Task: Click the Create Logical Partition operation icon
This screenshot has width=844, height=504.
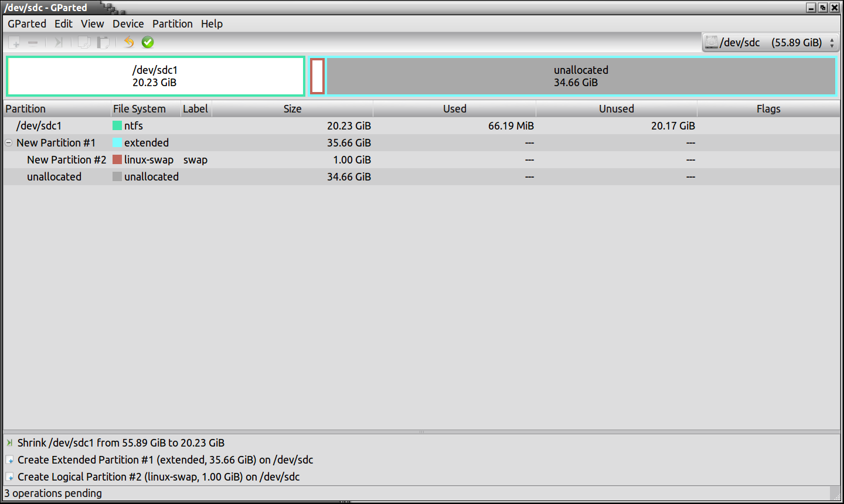Action: (x=10, y=477)
